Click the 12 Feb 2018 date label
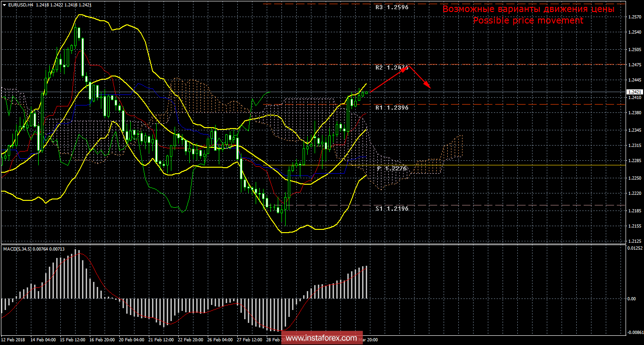Viewport: 644px width, 345px height. tap(14, 340)
